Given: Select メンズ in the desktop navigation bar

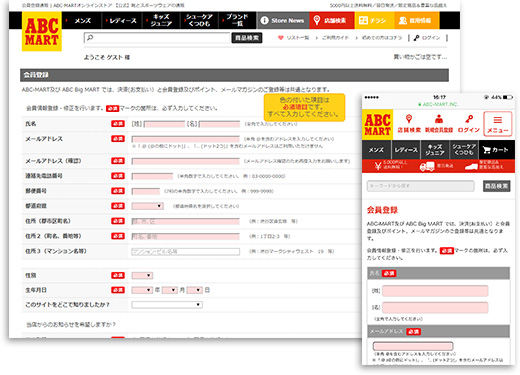Looking at the screenshot, I should [82, 20].
